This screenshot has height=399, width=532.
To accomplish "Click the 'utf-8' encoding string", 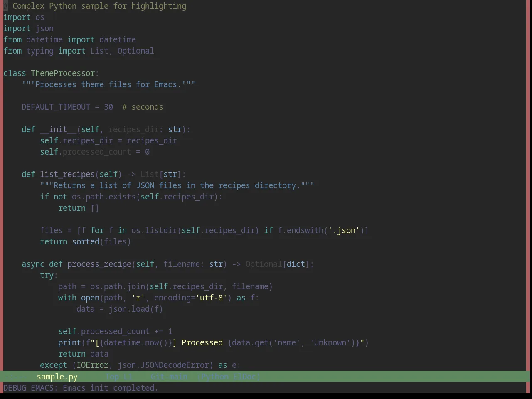I will pyautogui.click(x=211, y=298).
